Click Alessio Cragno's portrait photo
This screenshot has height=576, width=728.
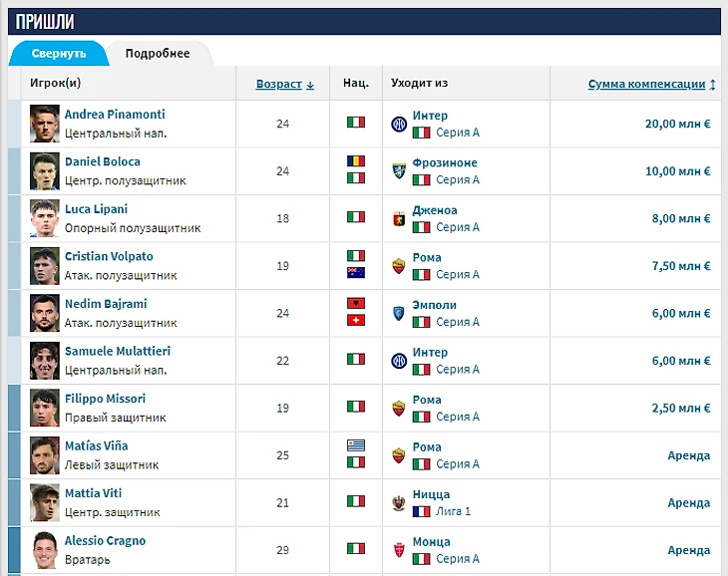(x=45, y=549)
